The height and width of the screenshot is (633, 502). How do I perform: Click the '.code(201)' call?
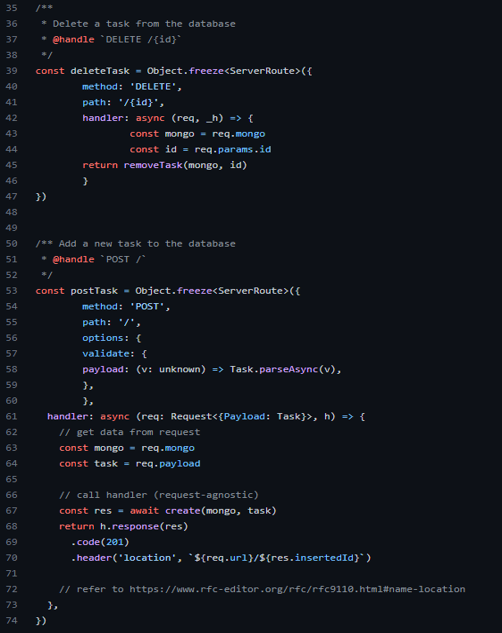point(100,542)
